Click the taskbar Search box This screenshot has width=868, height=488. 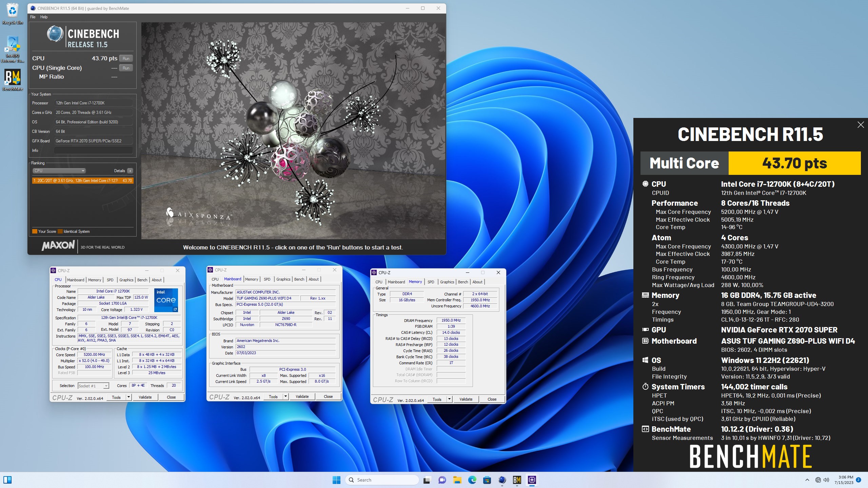(x=382, y=480)
